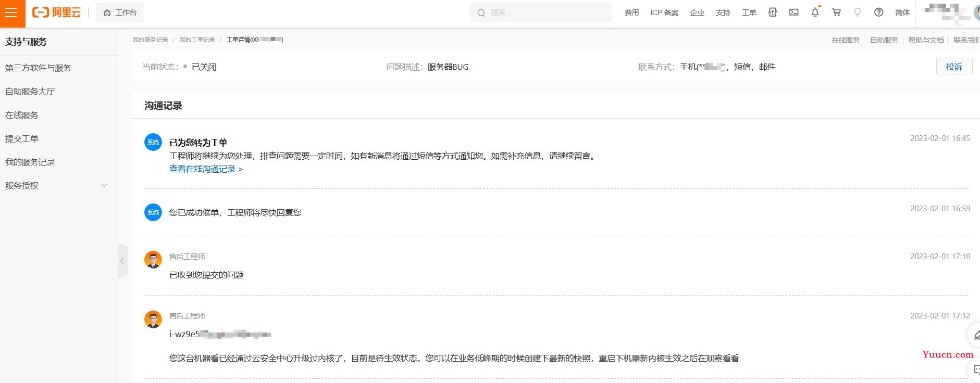Image resolution: width=980 pixels, height=383 pixels.
Task: Click the 系统 avatar beside 已为您转为工单
Action: coord(153,142)
